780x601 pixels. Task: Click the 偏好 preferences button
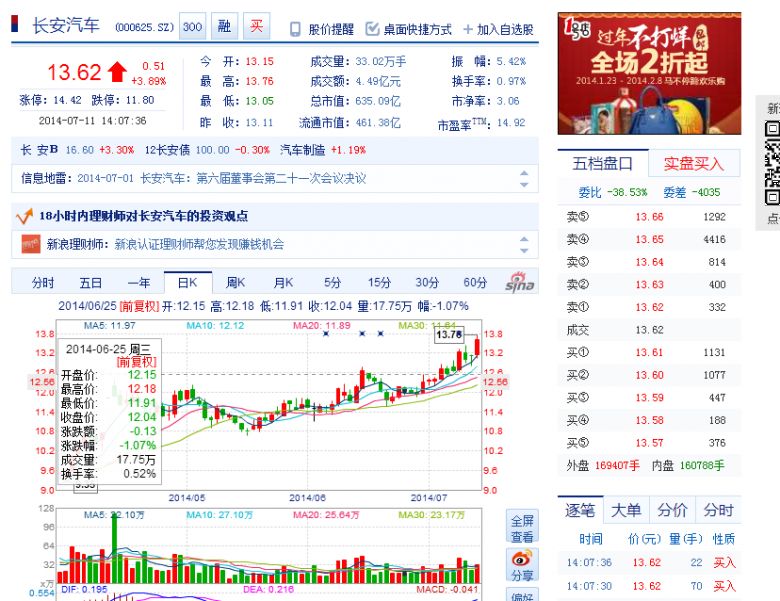pos(522,595)
